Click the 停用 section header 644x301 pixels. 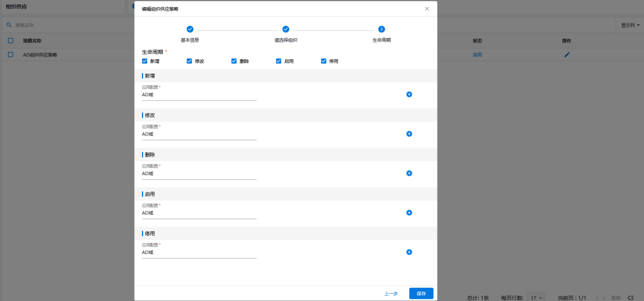pyautogui.click(x=286, y=233)
